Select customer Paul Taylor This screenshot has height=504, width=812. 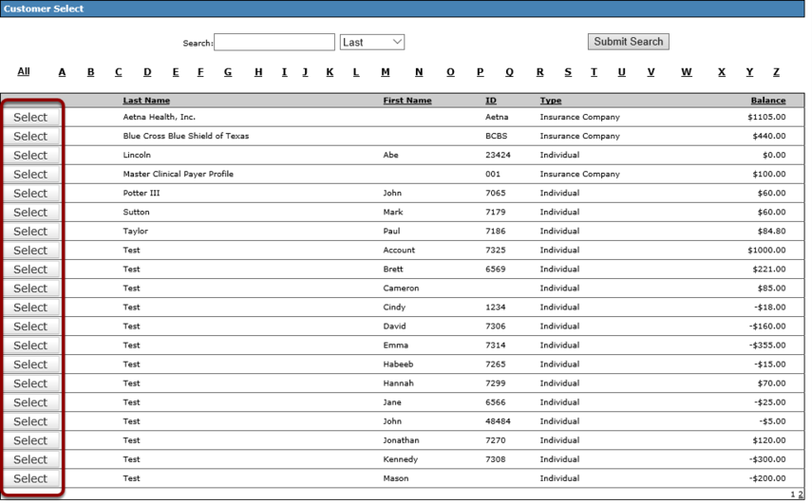[30, 232]
